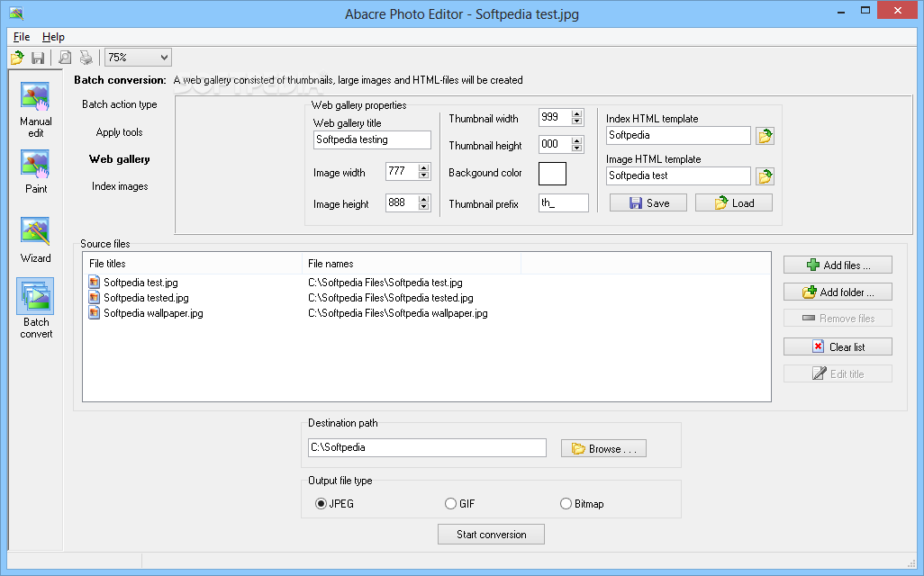Click the printer toolbar icon

pos(86,58)
